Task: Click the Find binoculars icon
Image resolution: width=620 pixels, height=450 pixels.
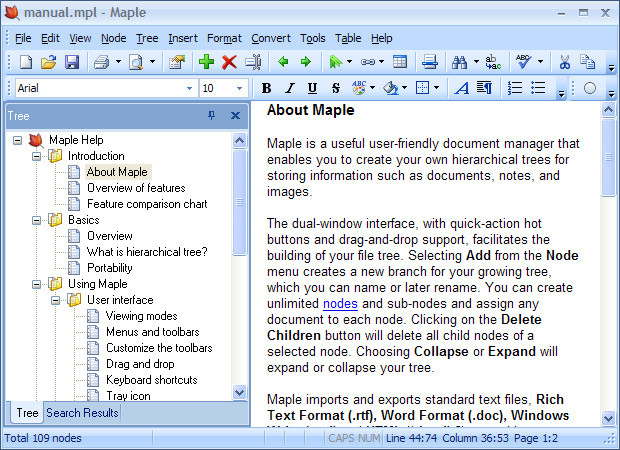Action: point(459,62)
